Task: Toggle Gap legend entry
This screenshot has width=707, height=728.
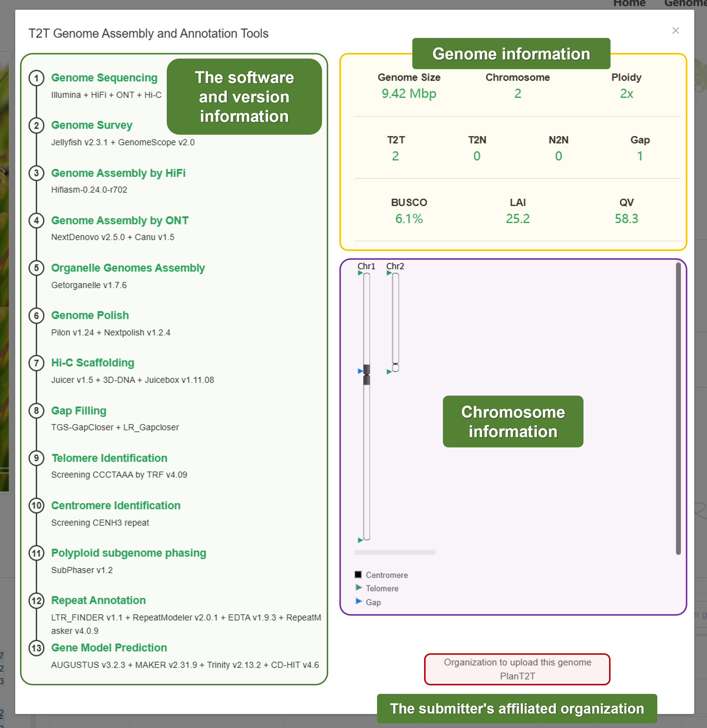Action: click(373, 602)
